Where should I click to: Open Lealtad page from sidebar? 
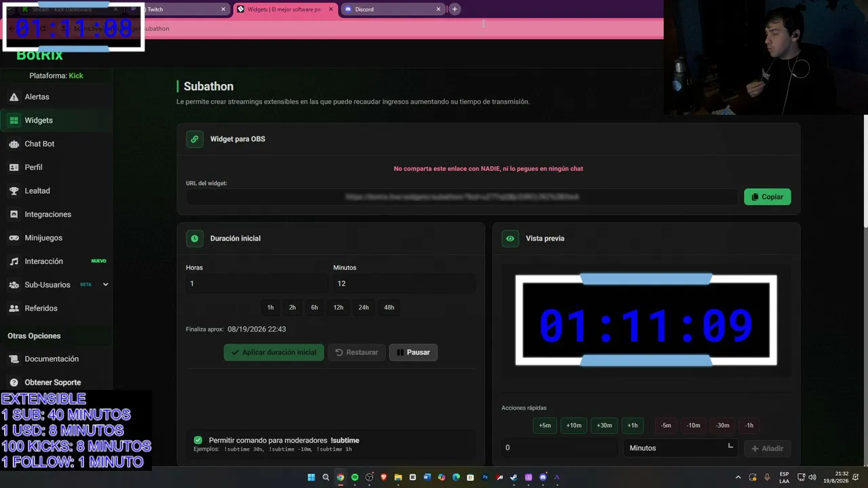point(56,191)
